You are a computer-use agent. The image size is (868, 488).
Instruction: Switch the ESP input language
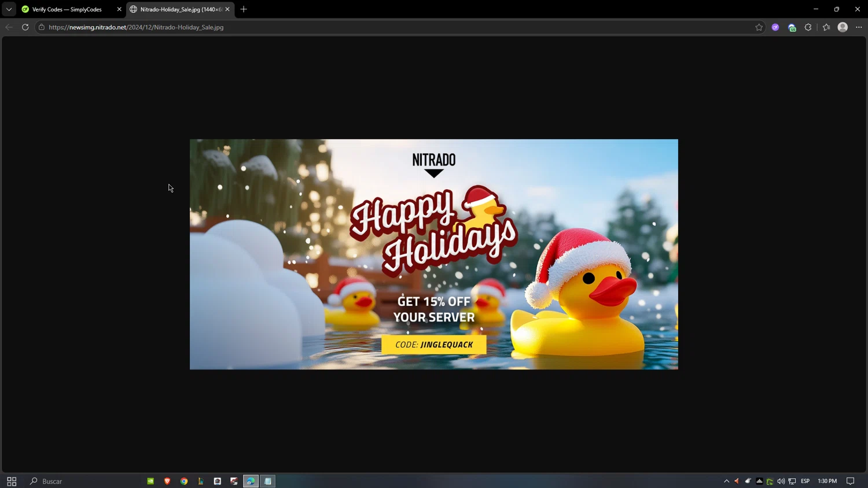pos(805,481)
